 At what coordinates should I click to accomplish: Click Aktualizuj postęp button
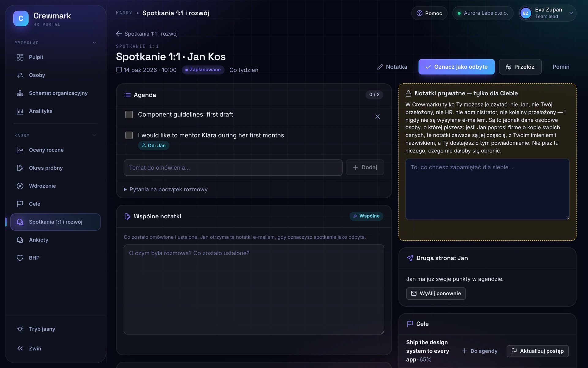pos(537,351)
